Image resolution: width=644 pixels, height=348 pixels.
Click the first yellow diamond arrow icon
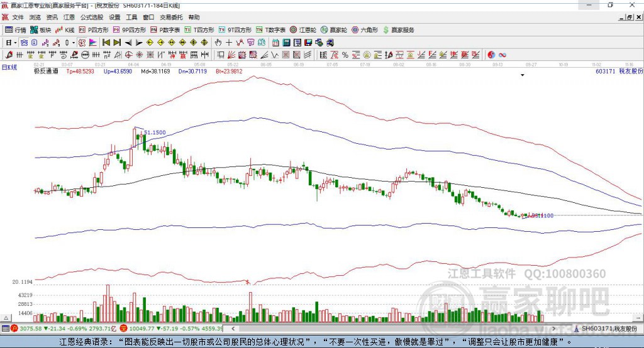point(150,43)
